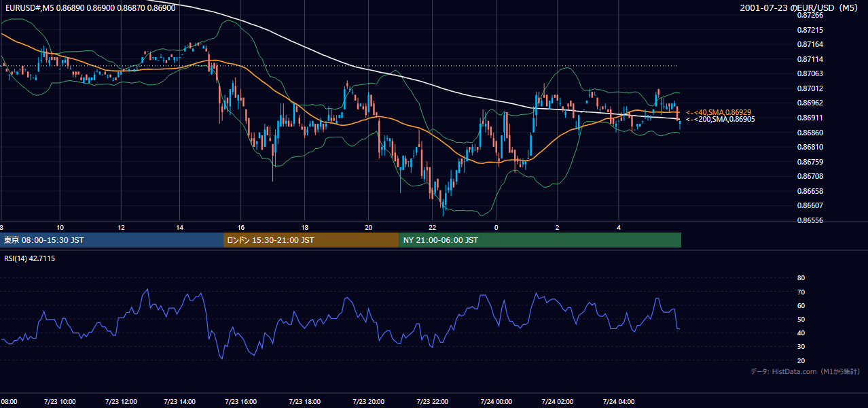Click the 7/23 14:00 bottom timestamp

(180, 401)
